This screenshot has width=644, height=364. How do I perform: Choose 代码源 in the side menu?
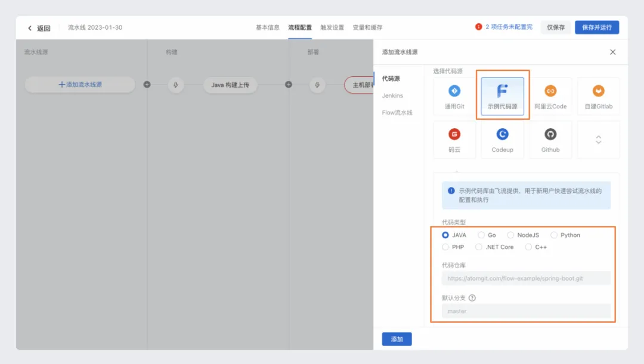coord(391,79)
